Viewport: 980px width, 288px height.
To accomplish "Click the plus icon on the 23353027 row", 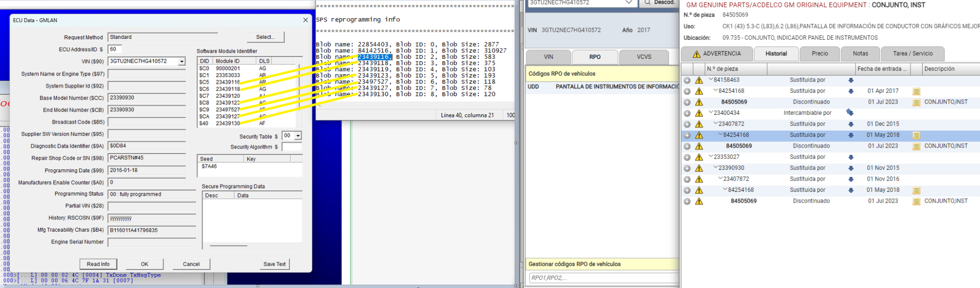I will pos(687,157).
